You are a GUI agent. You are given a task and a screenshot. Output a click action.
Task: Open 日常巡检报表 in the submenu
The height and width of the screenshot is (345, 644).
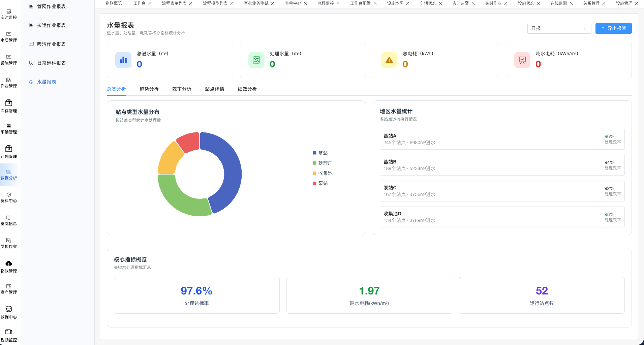(x=51, y=63)
